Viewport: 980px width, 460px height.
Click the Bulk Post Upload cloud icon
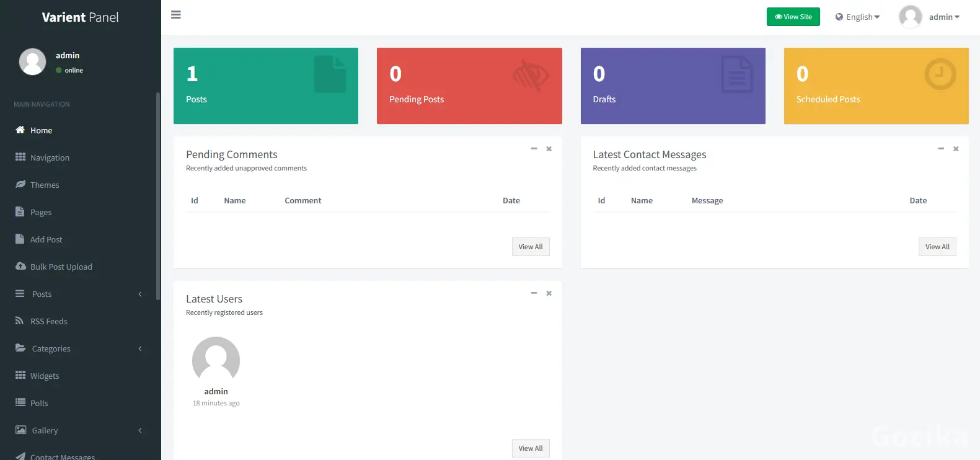click(20, 267)
